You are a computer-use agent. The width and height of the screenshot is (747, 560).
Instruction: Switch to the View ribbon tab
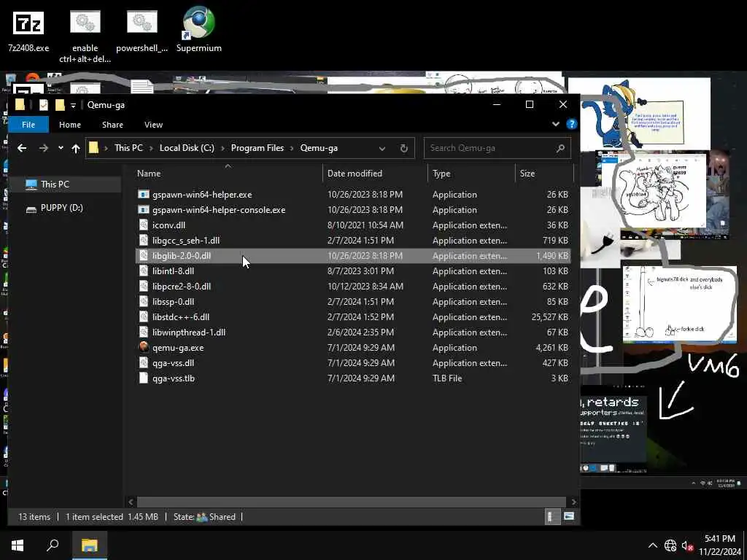coord(153,125)
